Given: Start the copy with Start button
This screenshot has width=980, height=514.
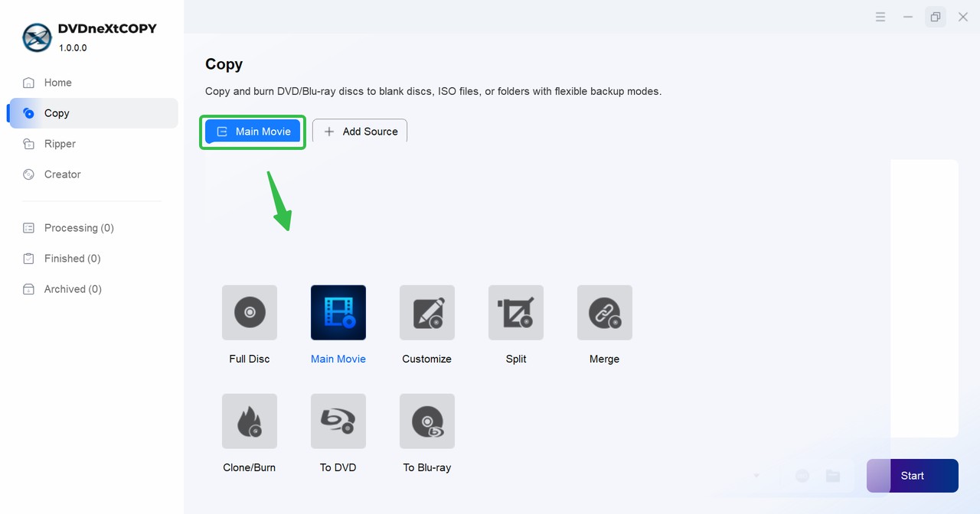Looking at the screenshot, I should pyautogui.click(x=913, y=476).
